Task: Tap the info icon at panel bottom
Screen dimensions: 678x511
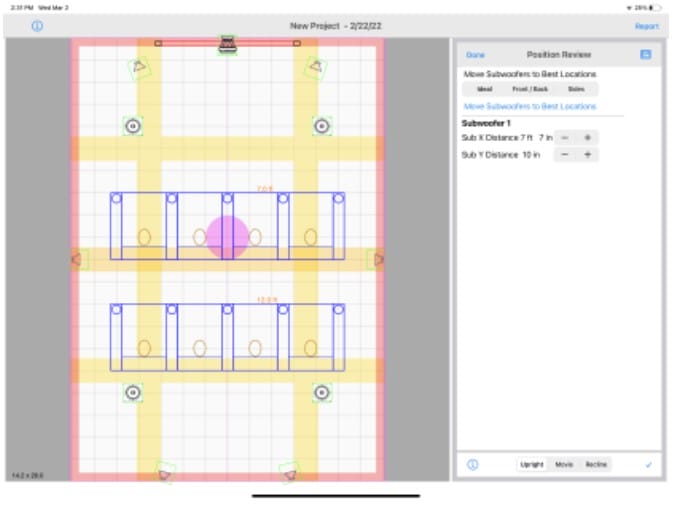Action: [x=472, y=465]
